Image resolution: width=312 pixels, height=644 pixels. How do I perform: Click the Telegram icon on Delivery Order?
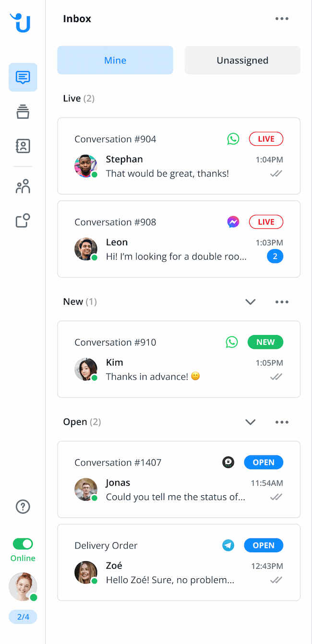pos(228,546)
